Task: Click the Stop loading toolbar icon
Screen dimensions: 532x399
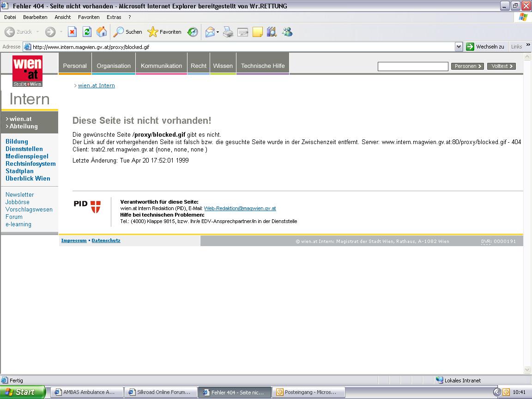Action: pos(72,32)
